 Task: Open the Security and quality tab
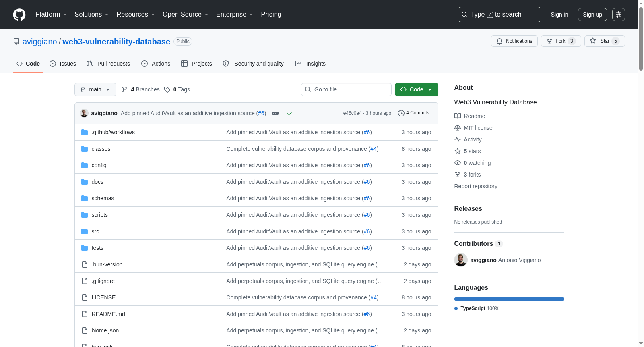(x=253, y=64)
